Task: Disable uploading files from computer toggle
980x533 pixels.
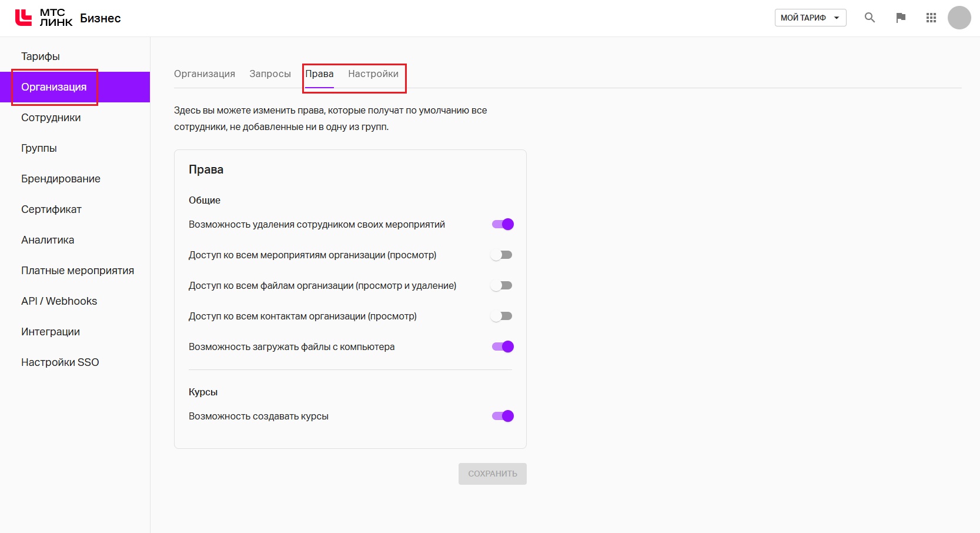Action: (x=503, y=347)
